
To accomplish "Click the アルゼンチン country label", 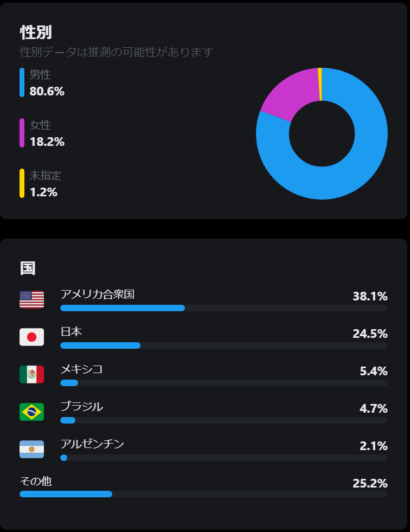I will coord(92,444).
